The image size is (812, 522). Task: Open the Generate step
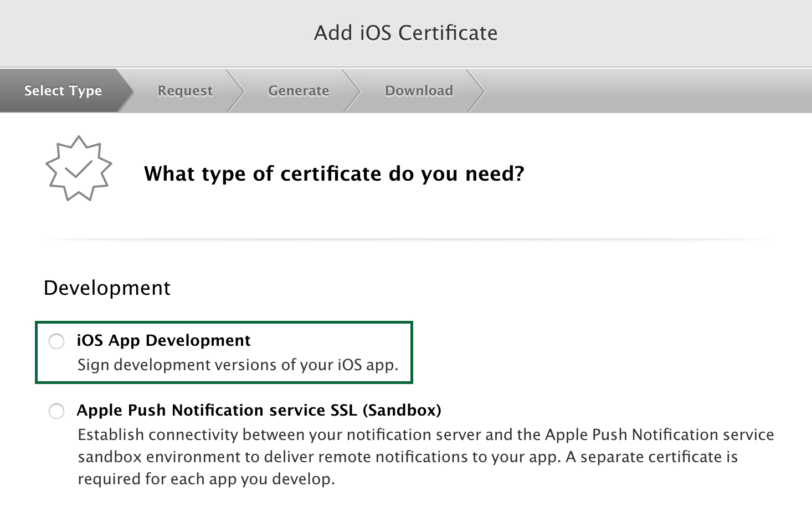point(299,90)
